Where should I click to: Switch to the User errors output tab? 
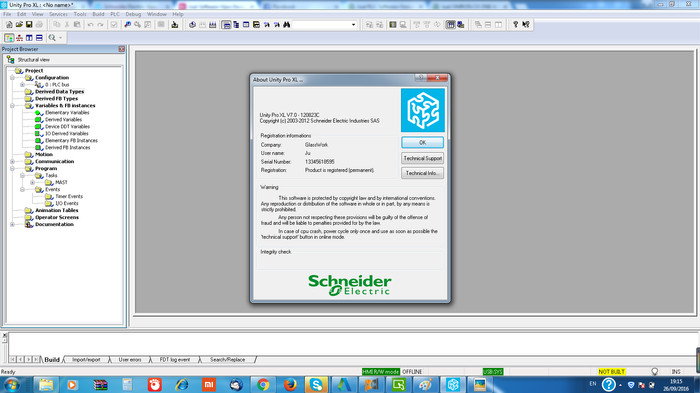tap(130, 360)
